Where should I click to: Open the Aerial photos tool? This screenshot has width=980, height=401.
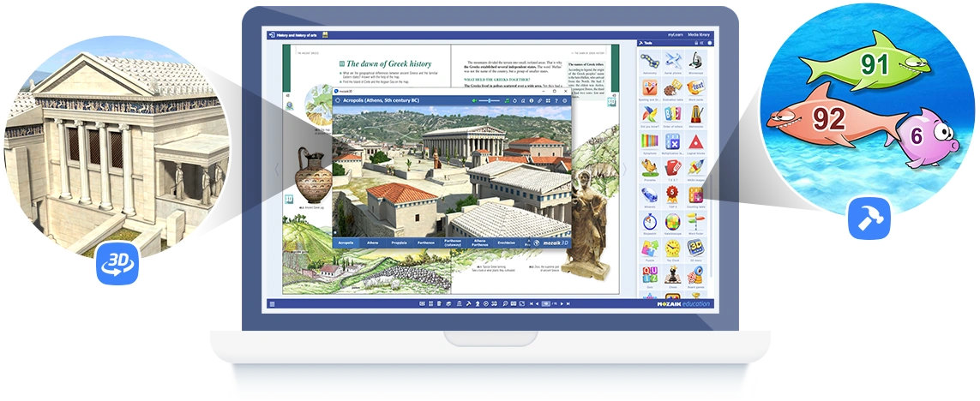click(672, 63)
